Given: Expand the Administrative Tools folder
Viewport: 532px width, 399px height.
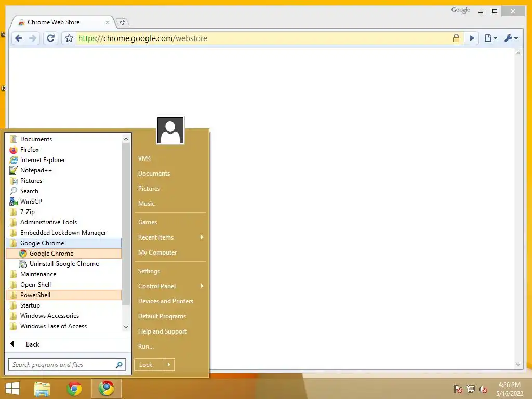Looking at the screenshot, I should coord(64,222).
